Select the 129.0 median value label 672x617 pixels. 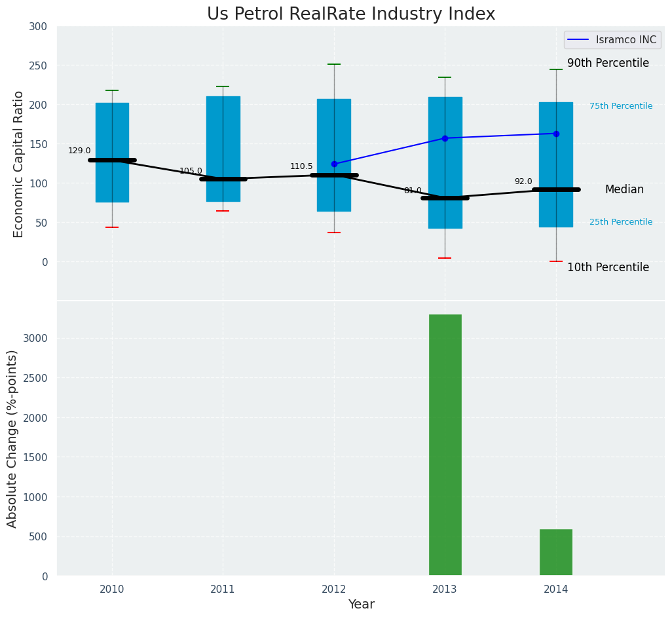pos(79,151)
